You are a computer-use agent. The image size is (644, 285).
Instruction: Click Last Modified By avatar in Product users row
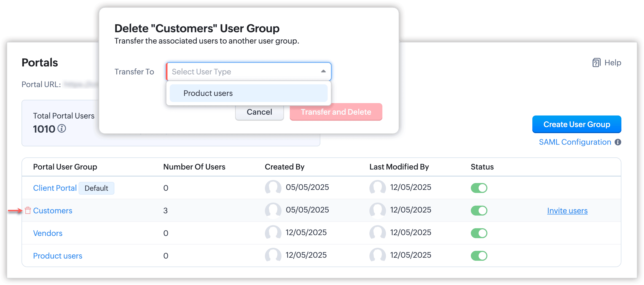point(377,256)
